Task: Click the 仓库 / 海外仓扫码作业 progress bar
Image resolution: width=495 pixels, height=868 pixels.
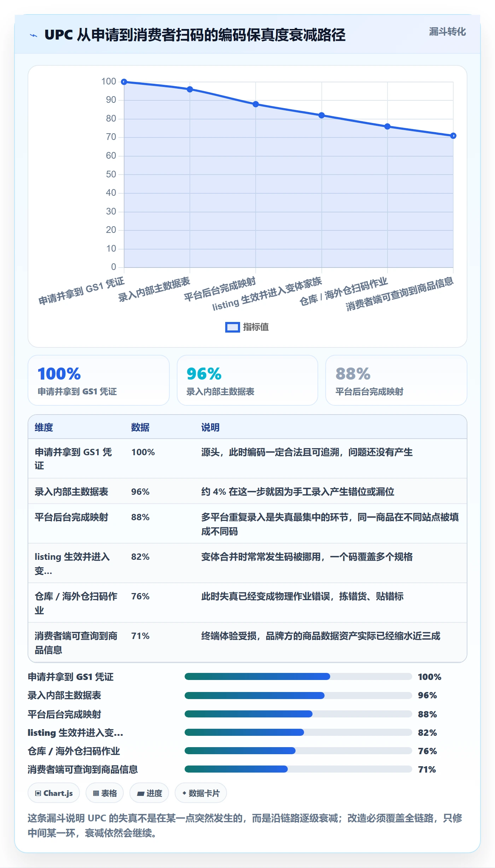Action: pos(298,751)
